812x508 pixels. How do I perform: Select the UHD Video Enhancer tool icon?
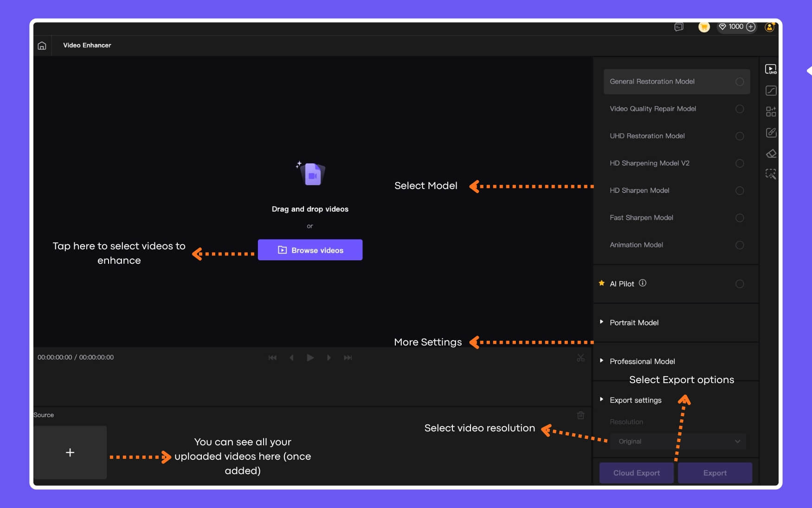(x=771, y=69)
